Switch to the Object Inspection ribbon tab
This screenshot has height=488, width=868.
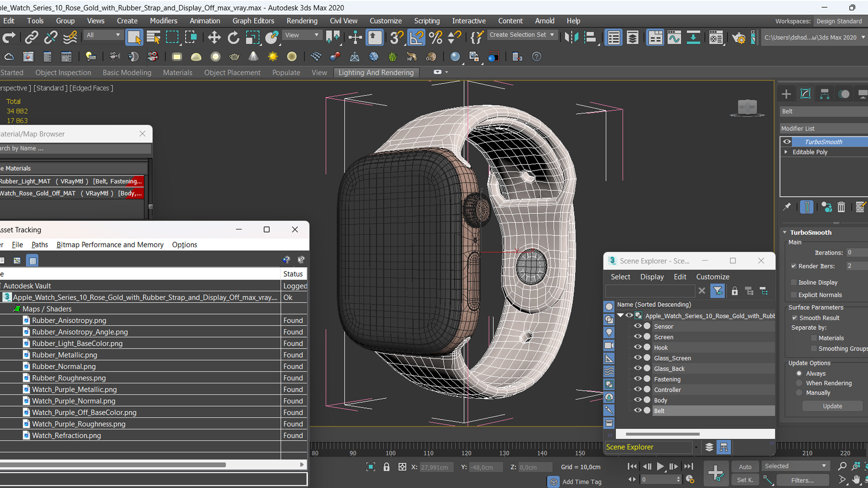[63, 73]
